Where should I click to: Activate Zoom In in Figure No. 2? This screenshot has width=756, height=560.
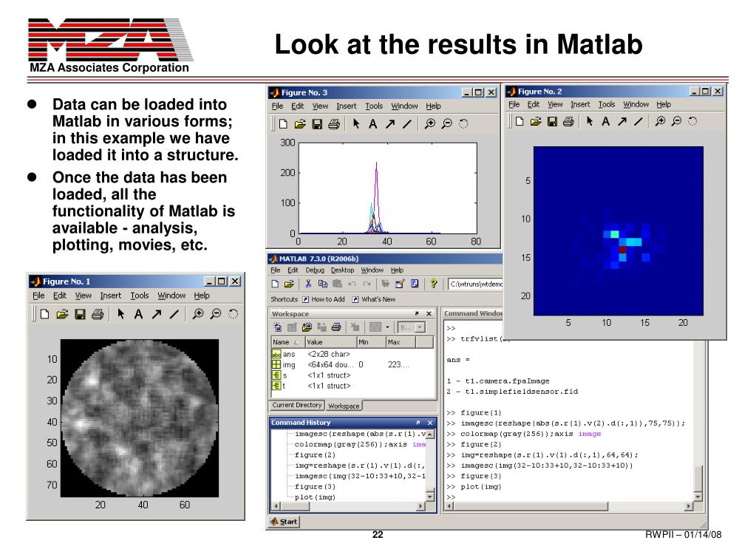660,121
